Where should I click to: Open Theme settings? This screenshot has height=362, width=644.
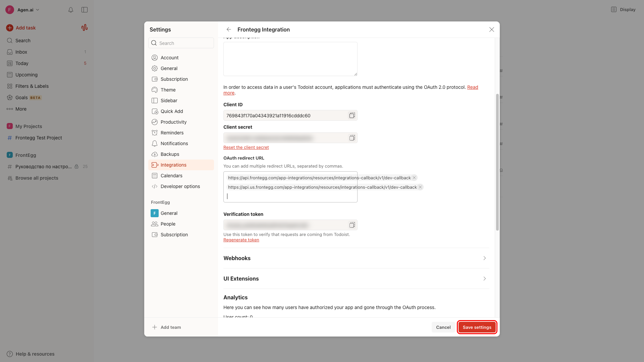pyautogui.click(x=181, y=90)
